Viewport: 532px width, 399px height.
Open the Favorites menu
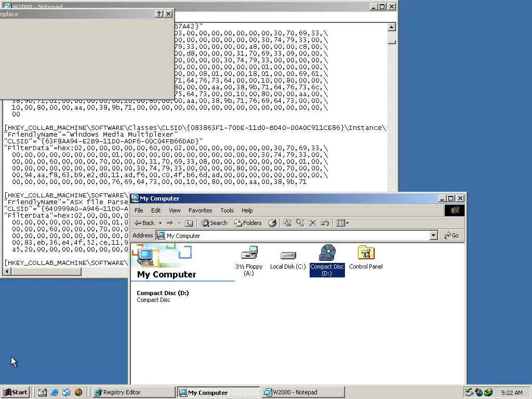pyautogui.click(x=200, y=210)
